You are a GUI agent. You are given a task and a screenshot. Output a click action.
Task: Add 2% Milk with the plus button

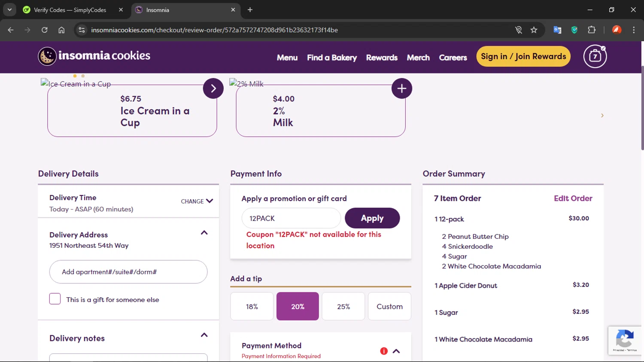tap(401, 88)
